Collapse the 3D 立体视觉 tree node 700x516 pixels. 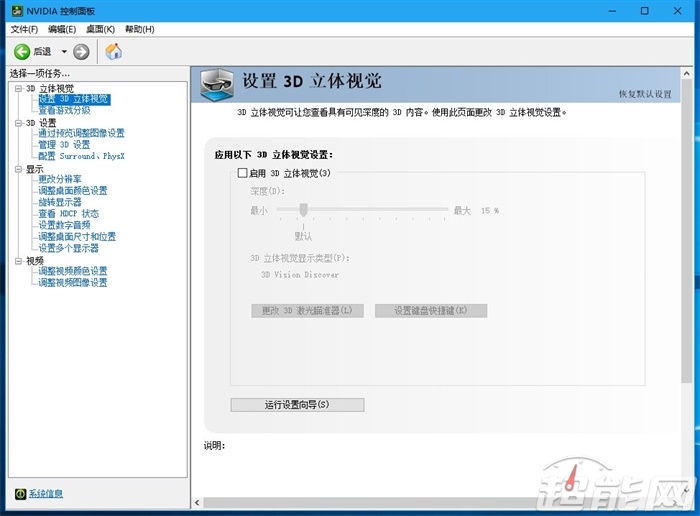(x=19, y=88)
